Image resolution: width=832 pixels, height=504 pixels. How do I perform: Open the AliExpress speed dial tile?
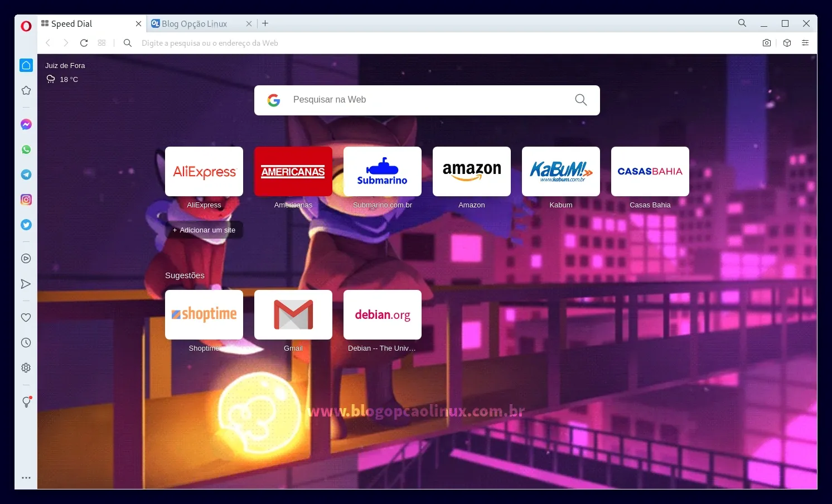(204, 172)
